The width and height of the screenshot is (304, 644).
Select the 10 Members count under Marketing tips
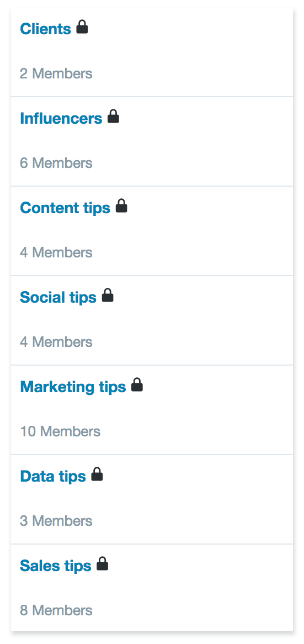pos(60,432)
